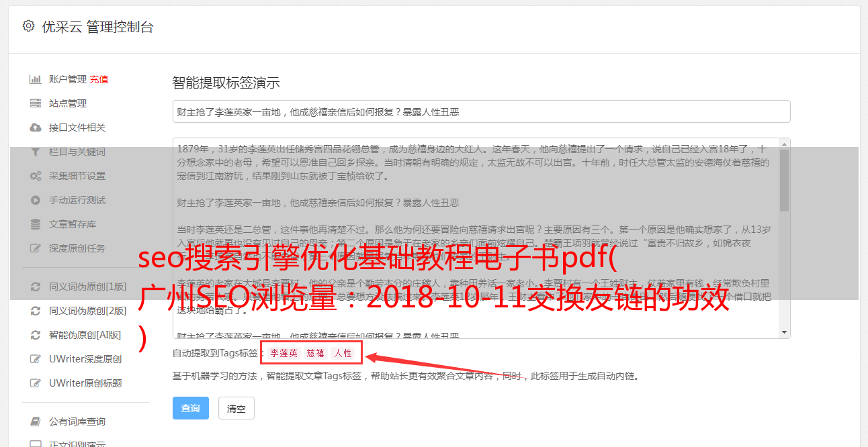The image size is (868, 447).
Task: Click the server icon beside 站点管理
Action: (36, 103)
